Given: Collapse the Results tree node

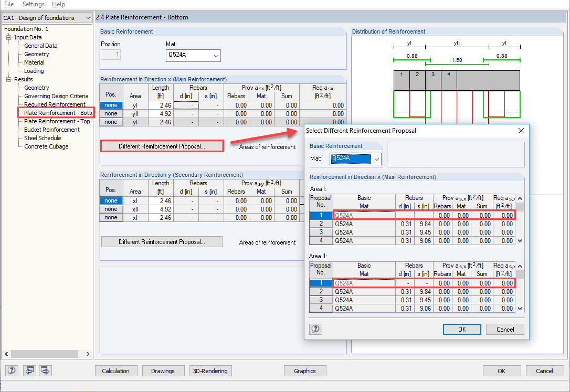Looking at the screenshot, I should (9, 79).
